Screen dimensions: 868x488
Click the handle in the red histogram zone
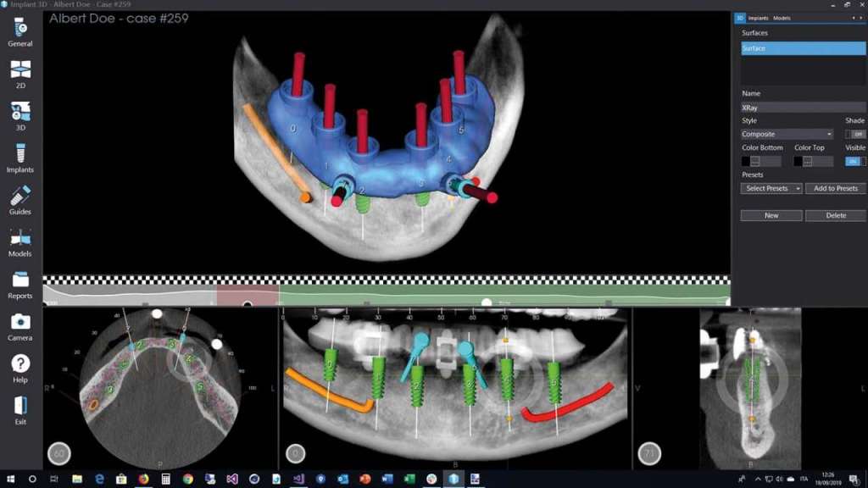(248, 304)
